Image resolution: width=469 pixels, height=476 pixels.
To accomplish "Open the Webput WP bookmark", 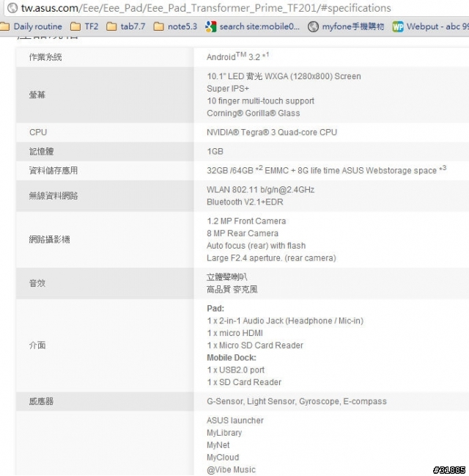I will click(430, 26).
